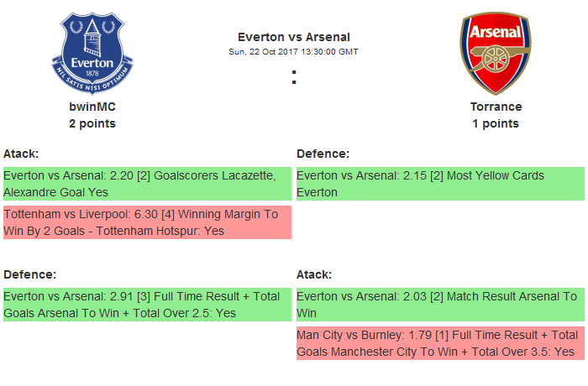Select the Lacazette goalscorer green bet
This screenshot has width=588, height=386.
[x=147, y=184]
